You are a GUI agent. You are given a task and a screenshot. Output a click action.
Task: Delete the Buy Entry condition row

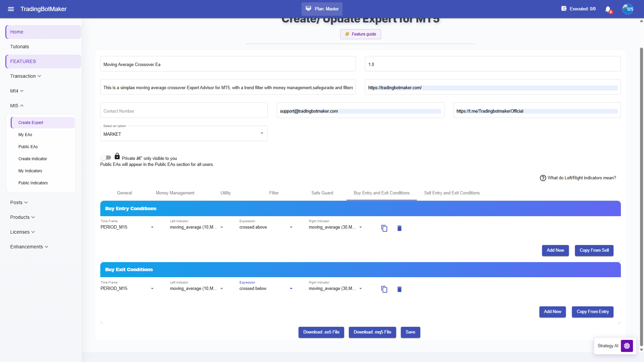tap(399, 228)
